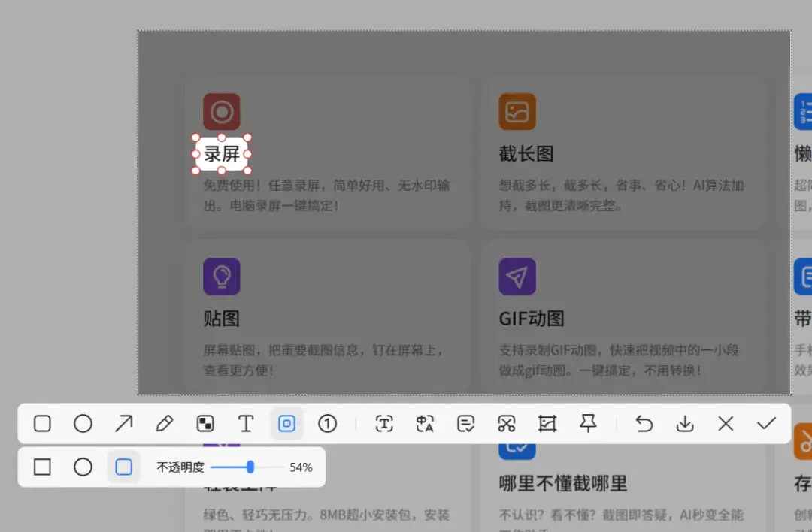Click the scissors cutout tool icon
Screen dimensions: 812x532
pyautogui.click(x=507, y=424)
